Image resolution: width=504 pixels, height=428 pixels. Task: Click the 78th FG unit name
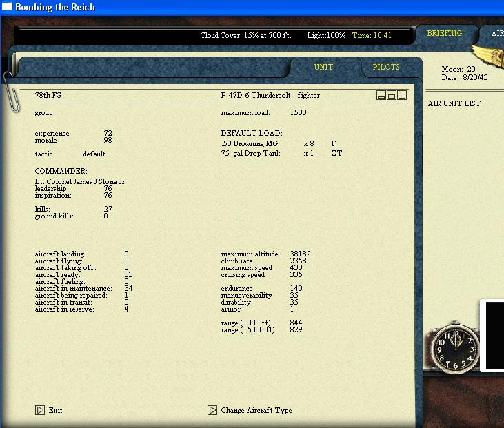tap(48, 95)
